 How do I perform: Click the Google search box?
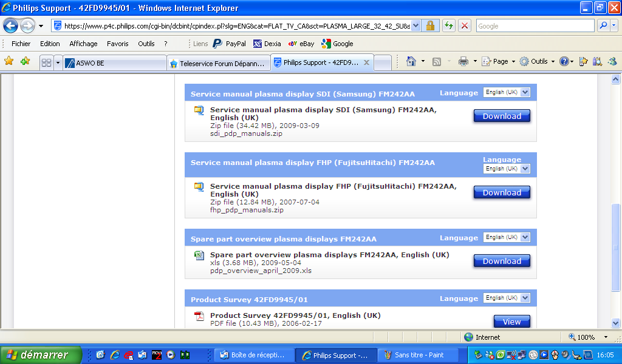(x=535, y=26)
